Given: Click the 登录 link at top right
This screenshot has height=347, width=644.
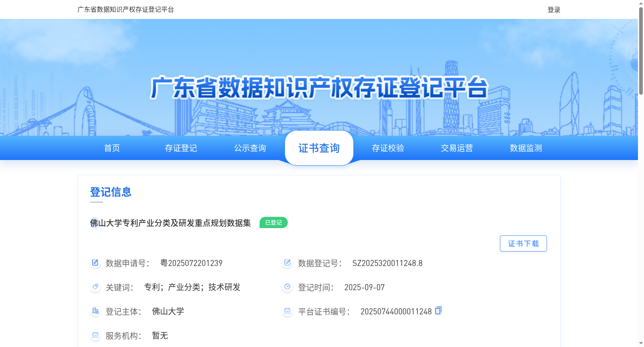Looking at the screenshot, I should 554,10.
